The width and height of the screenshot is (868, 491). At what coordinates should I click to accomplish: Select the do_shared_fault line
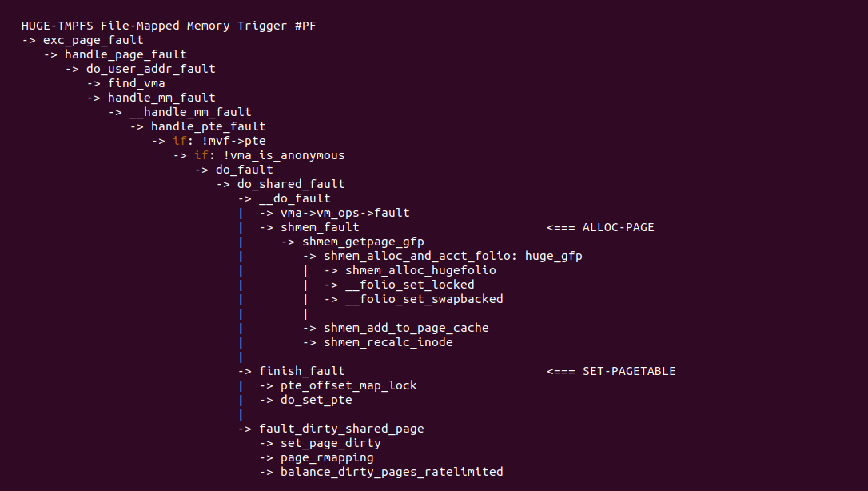[291, 184]
